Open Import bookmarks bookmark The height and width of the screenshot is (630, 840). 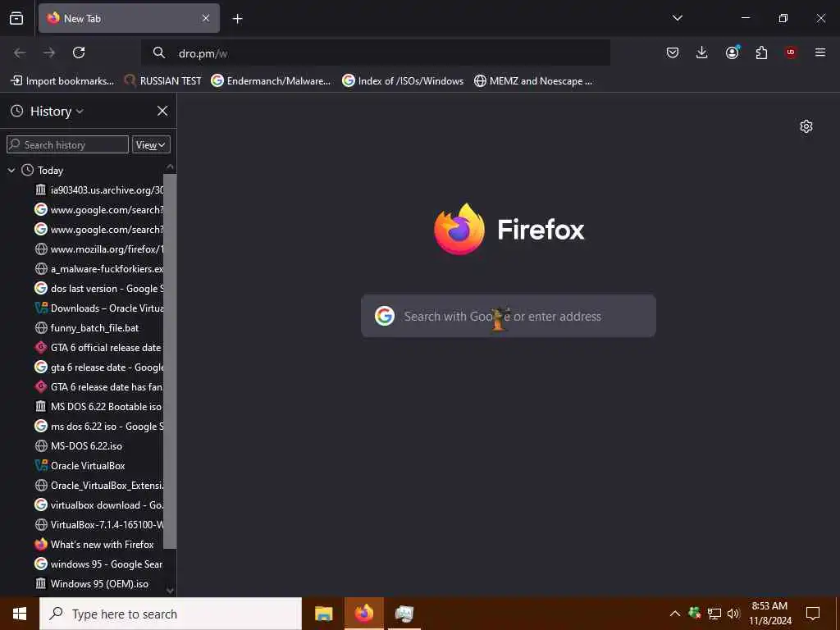pyautogui.click(x=62, y=81)
